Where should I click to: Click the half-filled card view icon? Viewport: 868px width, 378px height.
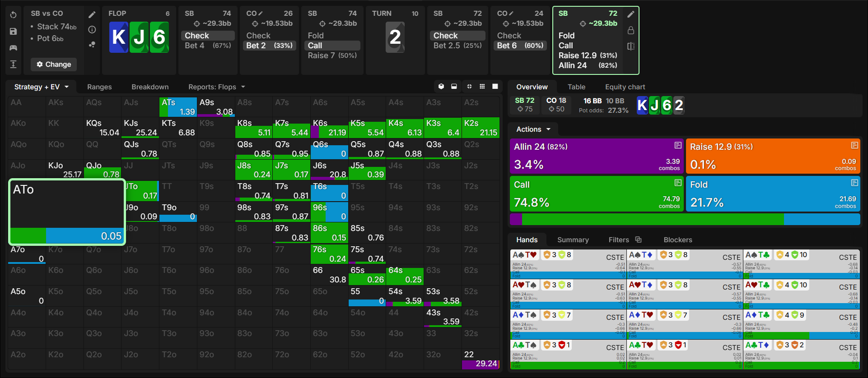pos(454,87)
